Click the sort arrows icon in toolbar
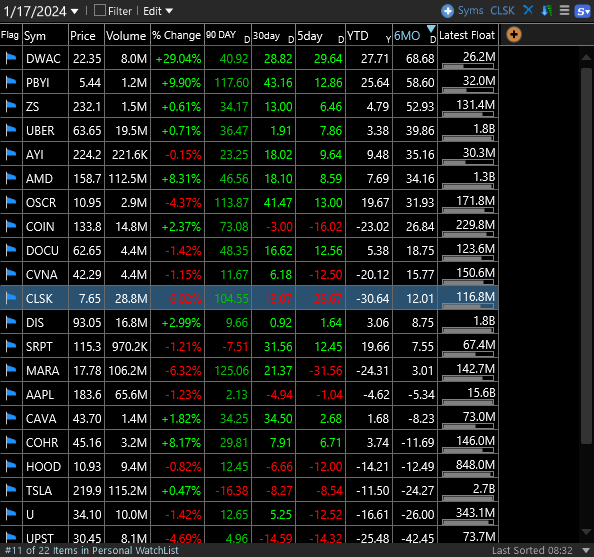This screenshot has height=557, width=594. point(547,11)
